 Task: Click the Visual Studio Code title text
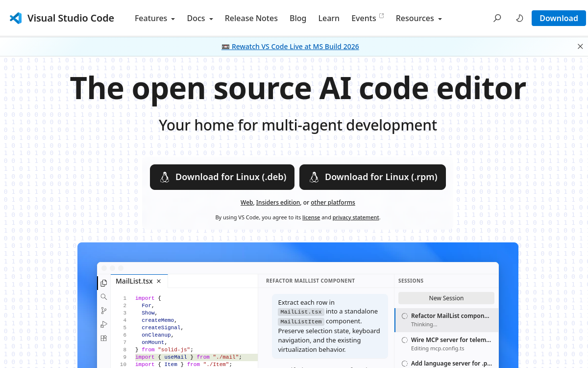pos(71,18)
